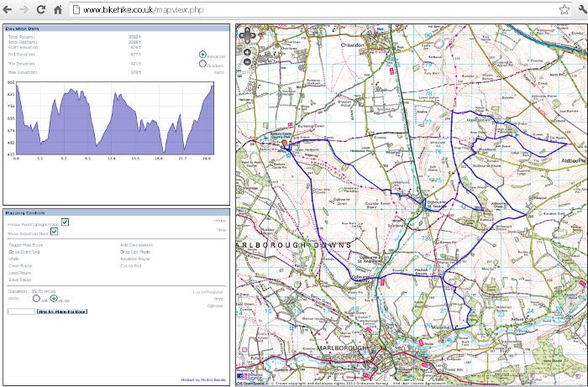
Task: Reload the page with browser refresh icon
Action: [x=41, y=9]
